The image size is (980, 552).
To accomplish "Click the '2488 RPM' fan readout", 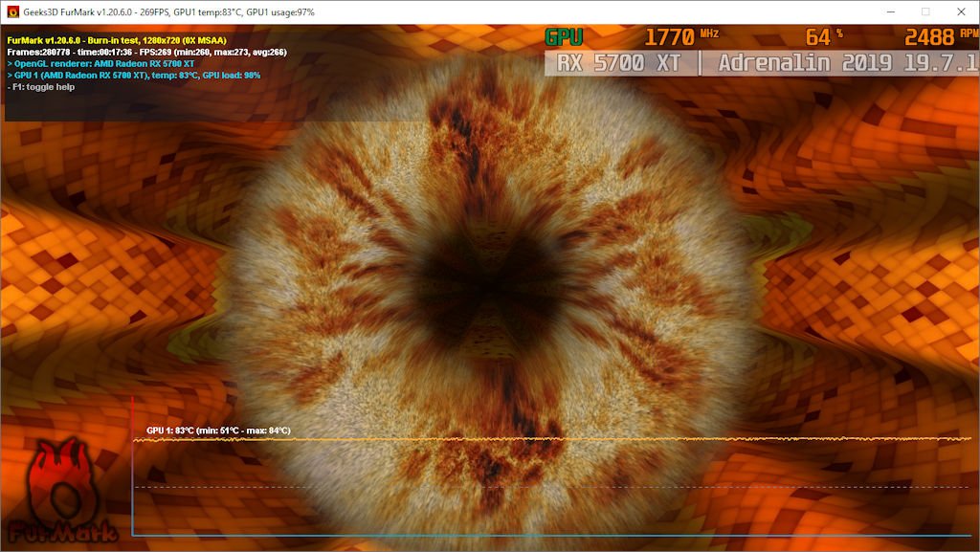I will tap(942, 37).
